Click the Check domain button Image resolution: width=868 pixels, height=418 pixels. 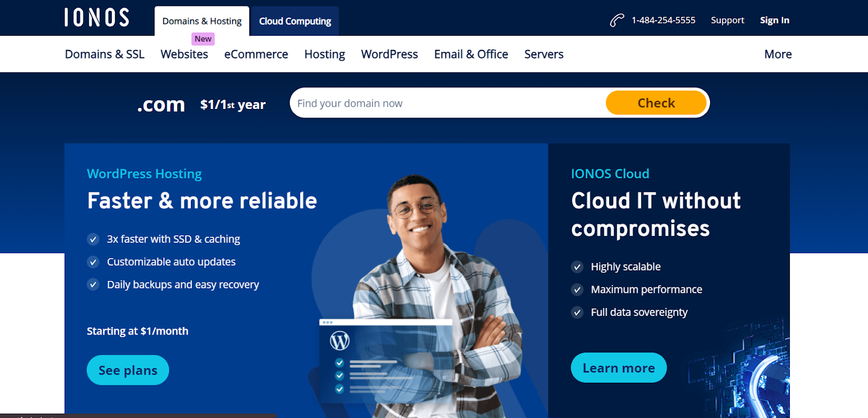[x=656, y=103]
